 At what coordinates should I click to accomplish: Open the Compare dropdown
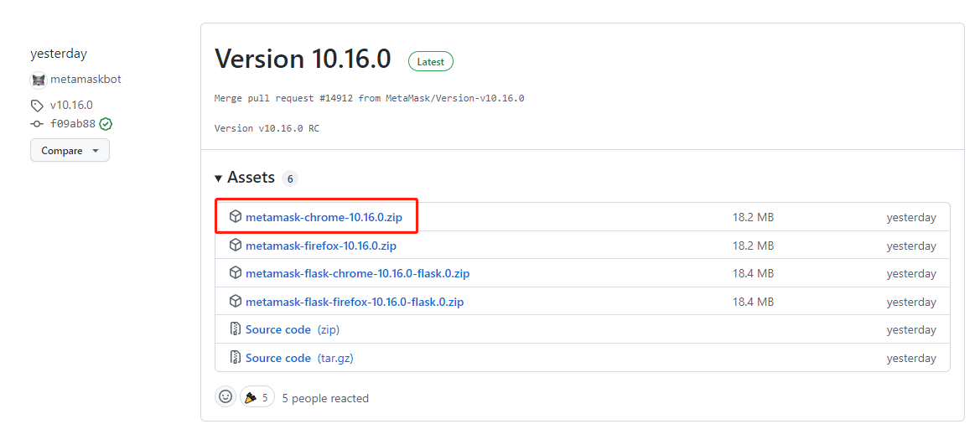(x=70, y=151)
